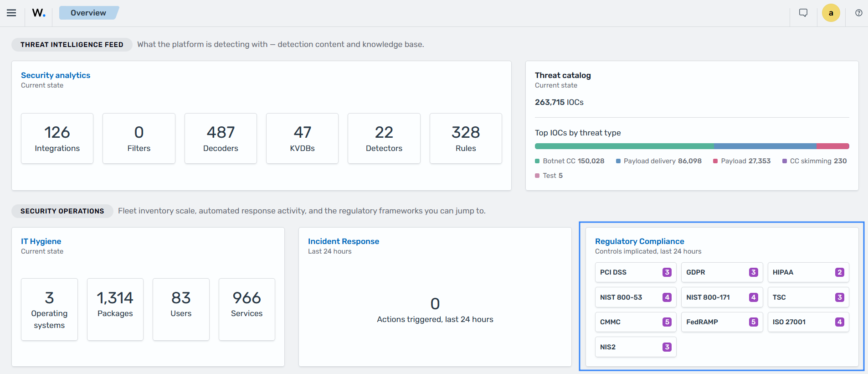Select the FedRAMP compliance framework
This screenshot has height=374, width=868.
tap(722, 322)
